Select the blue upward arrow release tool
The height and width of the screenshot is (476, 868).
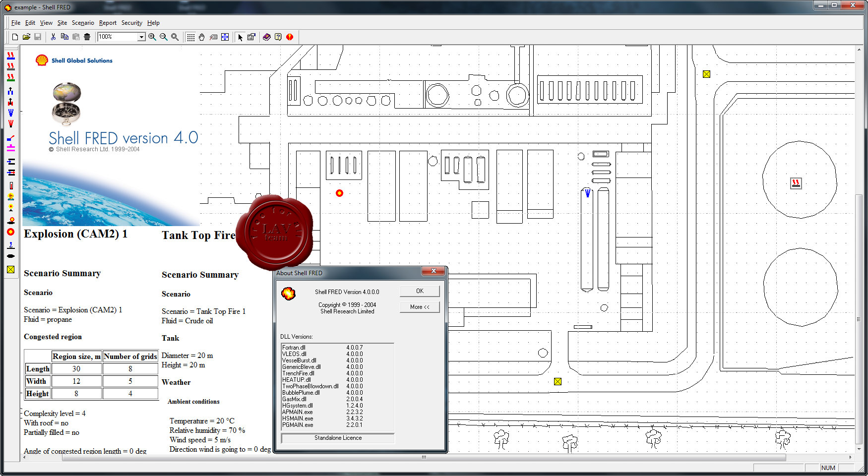[x=10, y=91]
